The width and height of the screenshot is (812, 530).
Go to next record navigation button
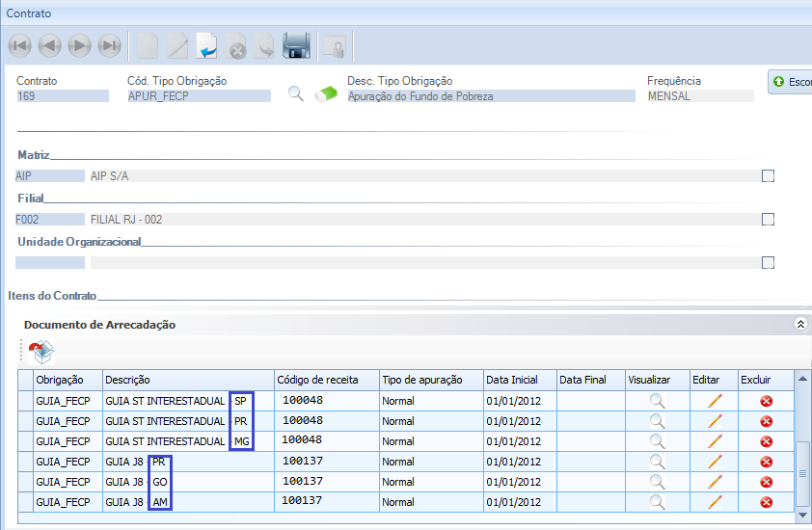point(79,45)
